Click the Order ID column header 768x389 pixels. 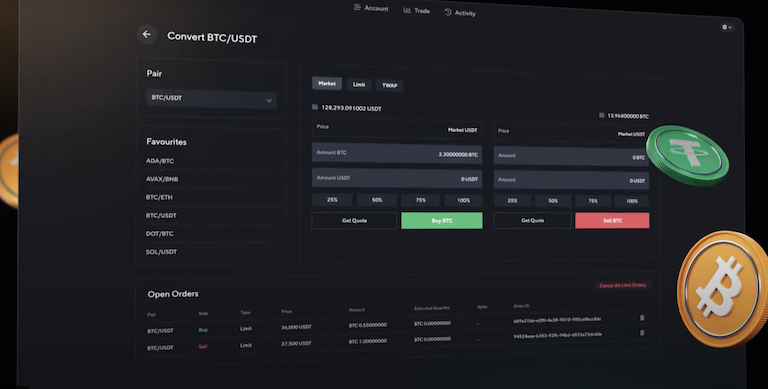pos(521,306)
